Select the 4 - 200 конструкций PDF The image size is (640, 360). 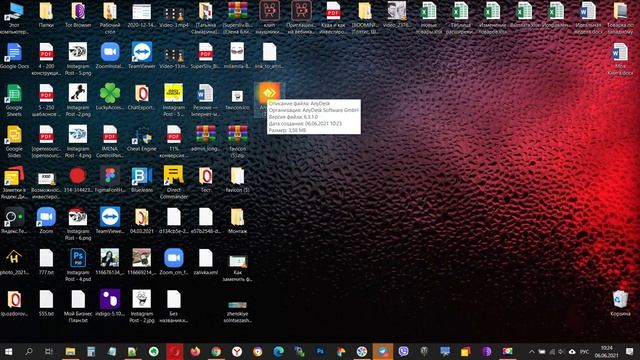coord(46,52)
